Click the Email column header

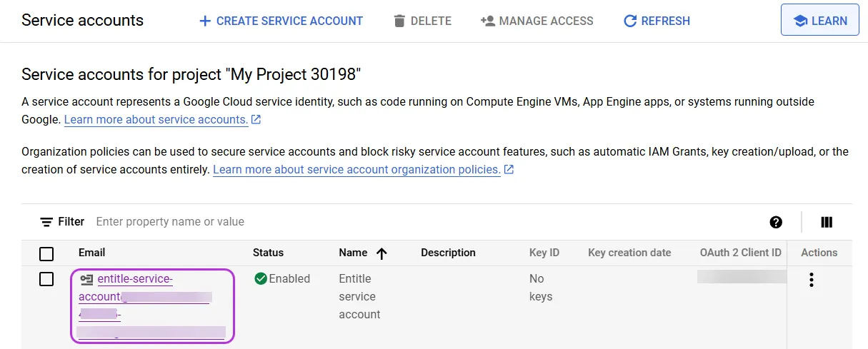point(92,253)
